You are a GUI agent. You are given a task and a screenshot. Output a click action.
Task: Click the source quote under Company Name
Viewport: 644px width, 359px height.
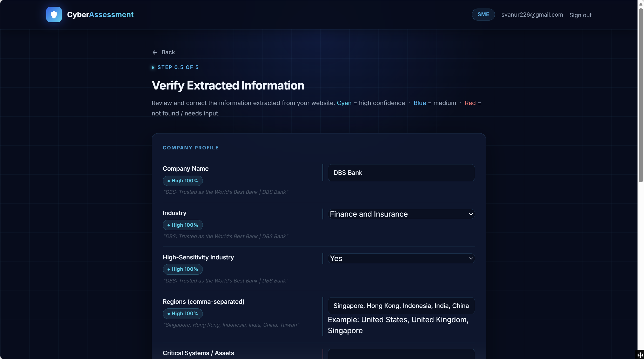click(x=226, y=192)
